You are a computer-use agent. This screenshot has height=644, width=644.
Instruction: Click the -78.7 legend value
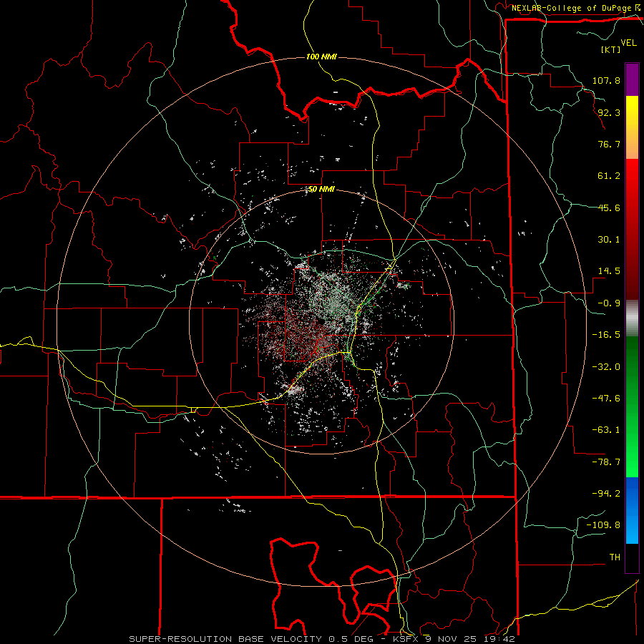point(606,462)
